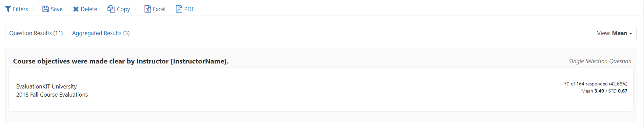Delete the report via the Delete label
The image size is (644, 128).
89,9
